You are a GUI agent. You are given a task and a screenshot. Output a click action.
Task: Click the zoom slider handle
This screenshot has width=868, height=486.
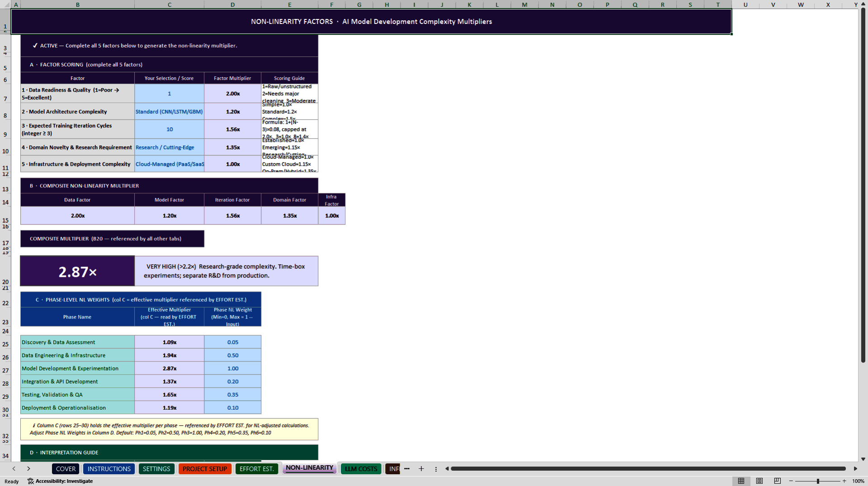[x=818, y=481]
